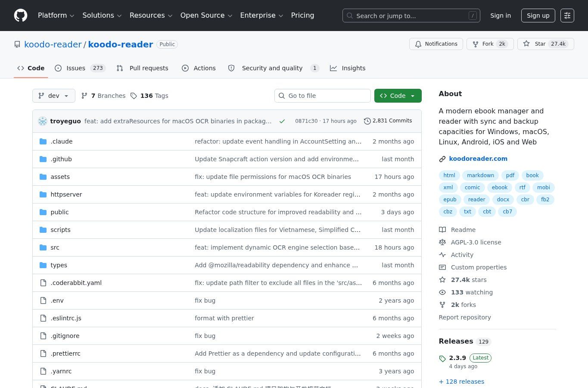
Task: Click the link icon beside koodoreader.com
Action: (442, 159)
